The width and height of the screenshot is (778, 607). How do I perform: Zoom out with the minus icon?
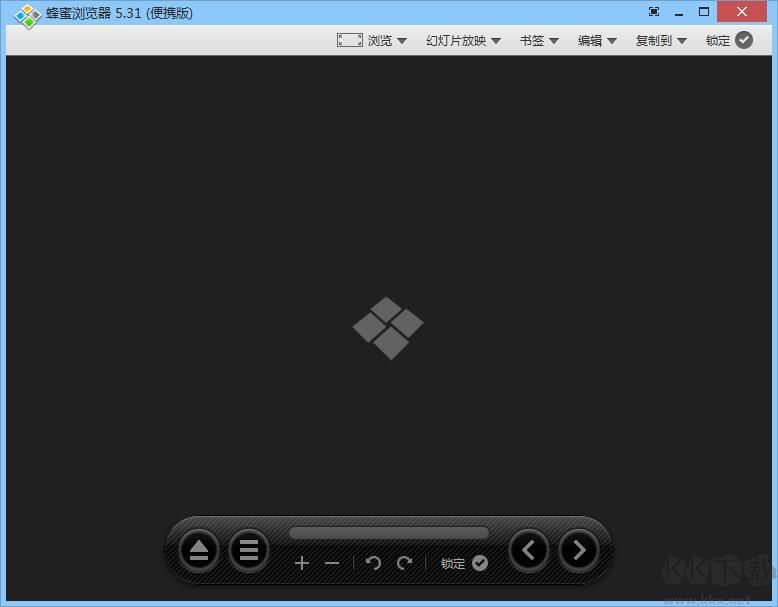point(332,563)
